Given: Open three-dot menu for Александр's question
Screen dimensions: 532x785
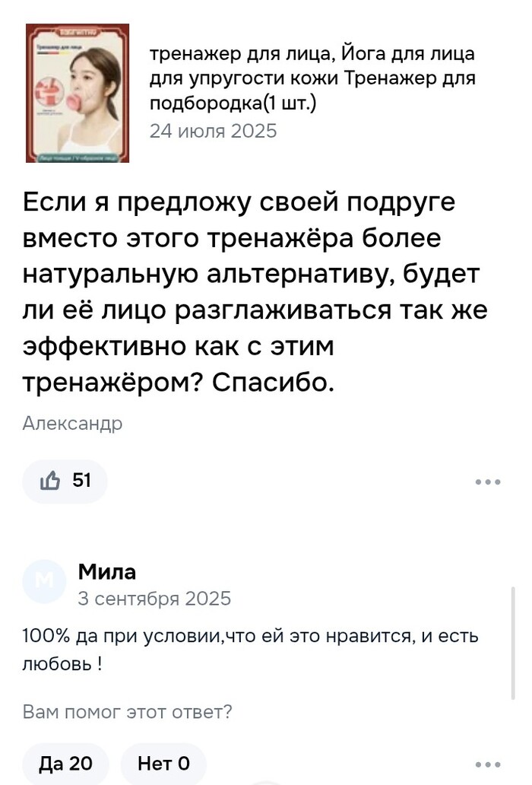Looking at the screenshot, I should [487, 481].
